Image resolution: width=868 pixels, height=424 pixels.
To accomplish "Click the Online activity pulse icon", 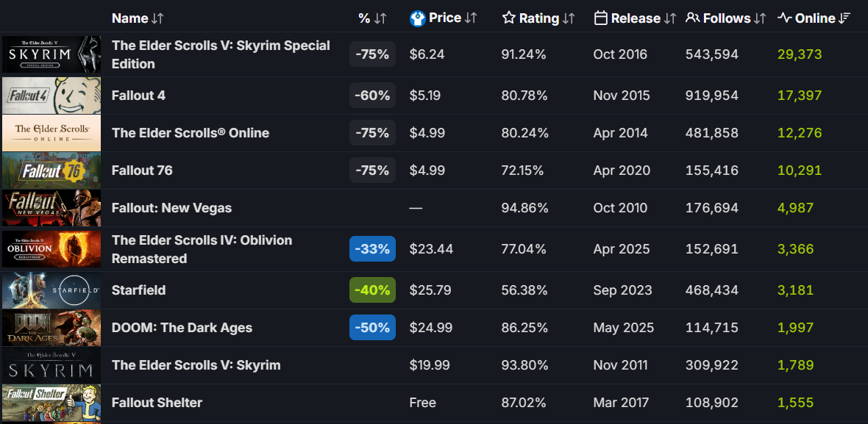I will [785, 18].
